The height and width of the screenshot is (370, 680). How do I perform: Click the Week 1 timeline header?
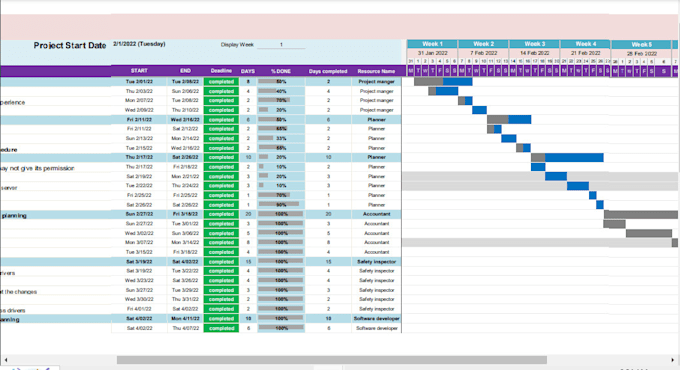[432, 44]
